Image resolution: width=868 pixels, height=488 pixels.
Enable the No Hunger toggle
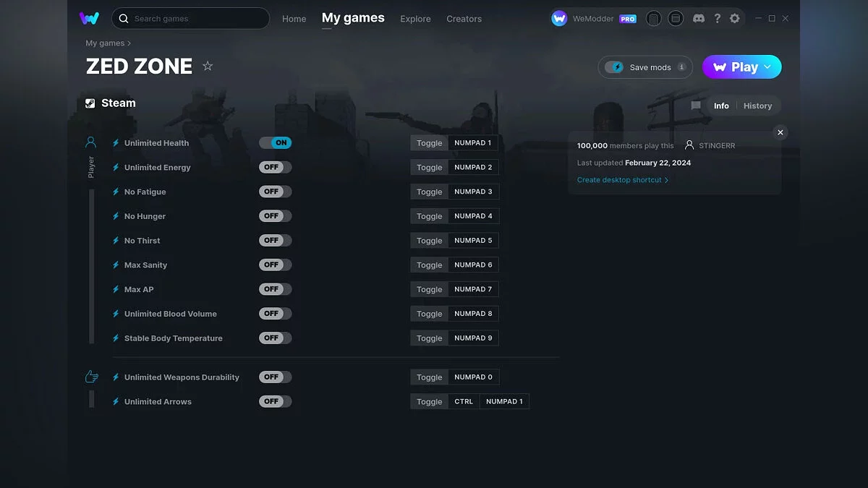[276, 216]
